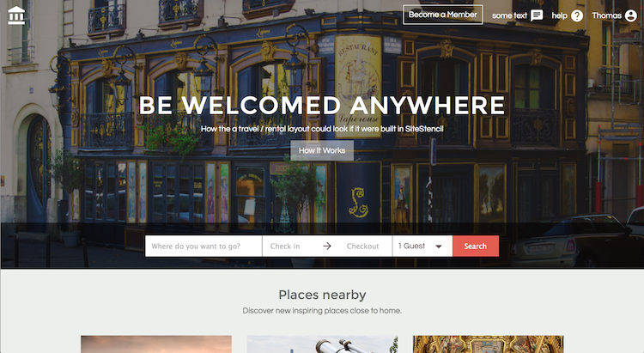
Task: Open the chat message bubble icon
Action: coord(537,15)
